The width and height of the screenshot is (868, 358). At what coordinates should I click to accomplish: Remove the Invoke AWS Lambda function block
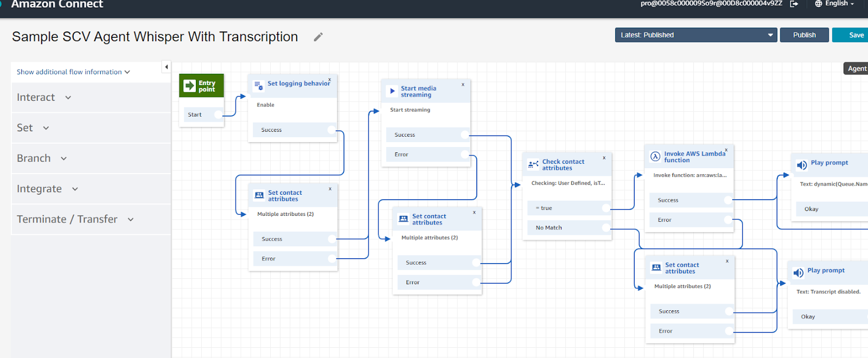[x=726, y=150]
